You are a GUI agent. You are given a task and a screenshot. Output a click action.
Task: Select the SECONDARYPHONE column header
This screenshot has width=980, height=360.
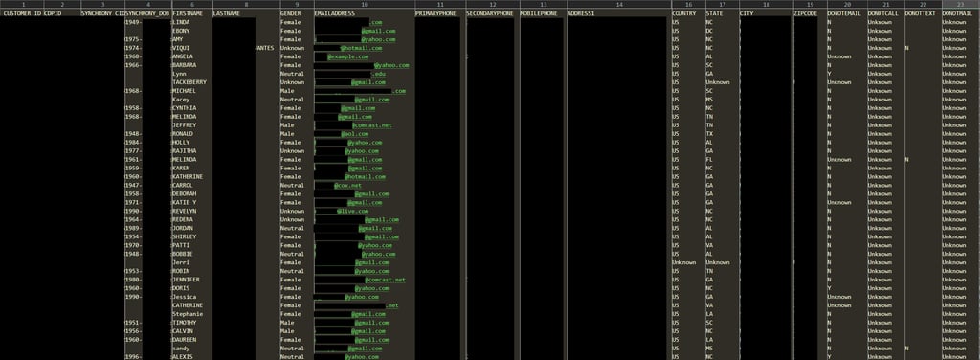490,13
